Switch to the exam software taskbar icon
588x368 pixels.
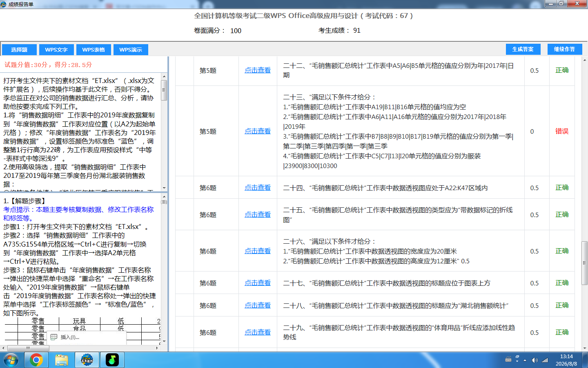click(x=87, y=360)
